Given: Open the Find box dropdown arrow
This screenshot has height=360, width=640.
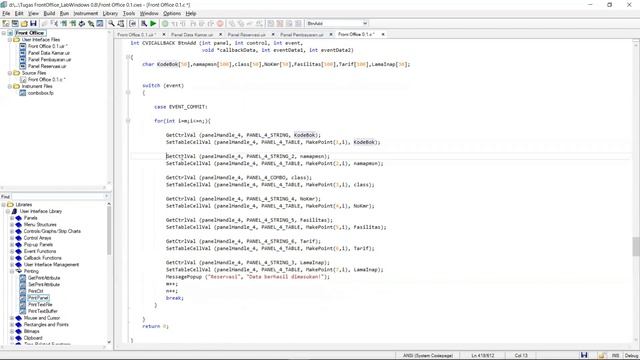Looking at the screenshot, I should [107, 196].
